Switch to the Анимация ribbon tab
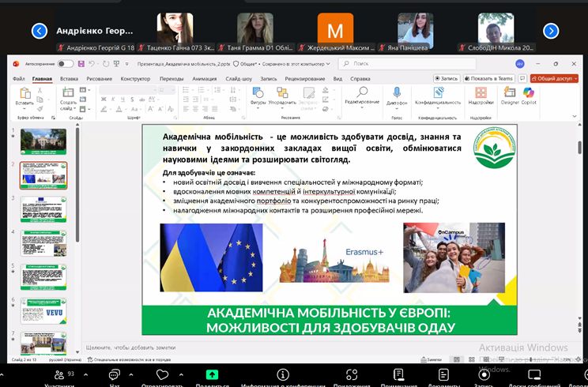Image resolution: width=588 pixels, height=387 pixels. (204, 79)
